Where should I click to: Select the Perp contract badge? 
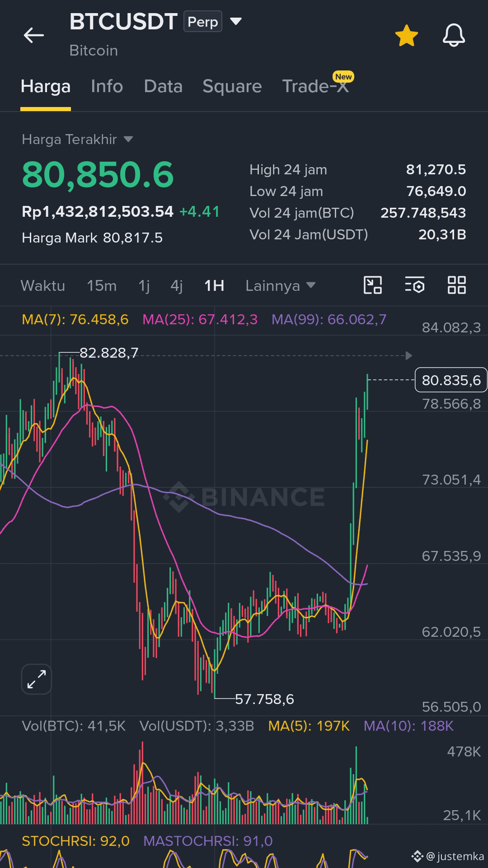point(203,22)
